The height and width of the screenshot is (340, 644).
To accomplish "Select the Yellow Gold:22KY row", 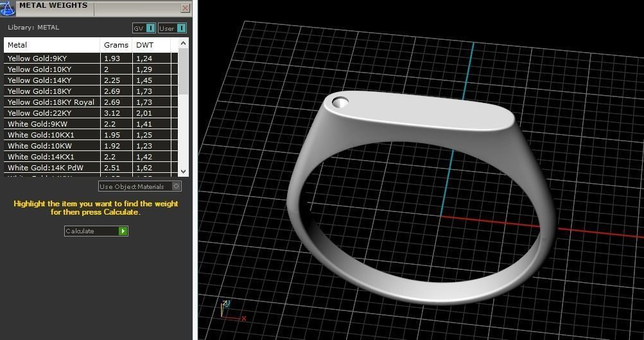I will point(91,112).
